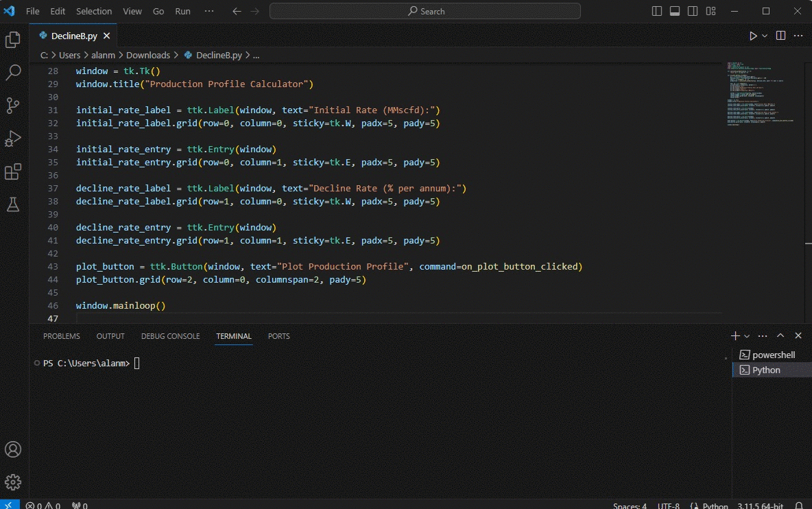Click the Accounts icon in activity bar
Screen dimensions: 812x509
[13, 449]
